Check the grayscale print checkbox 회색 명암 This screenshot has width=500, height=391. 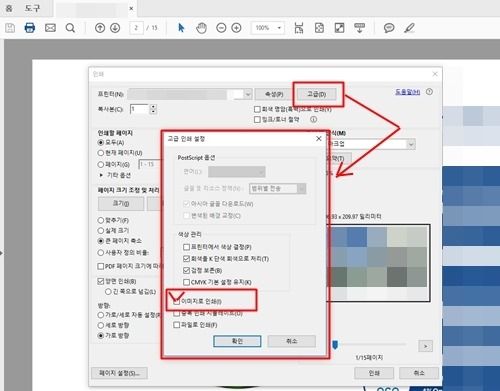[x=257, y=109]
